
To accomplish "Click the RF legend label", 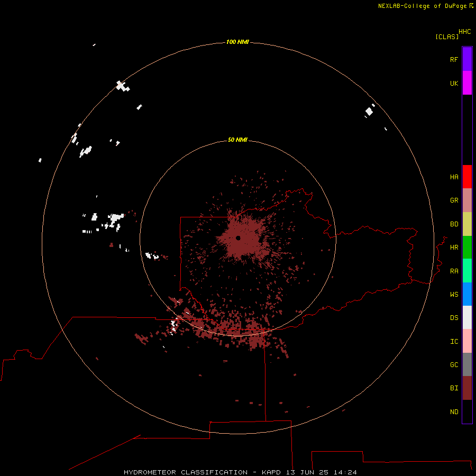I will (454, 59).
